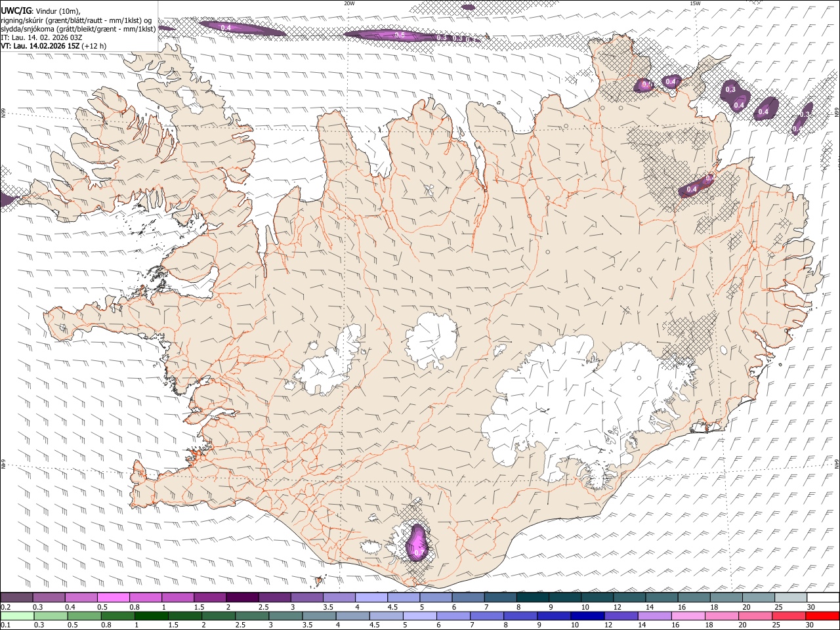Select the lavender 4 swatch in upper row
Viewport: 840px width, 630px height.
[x=370, y=598]
